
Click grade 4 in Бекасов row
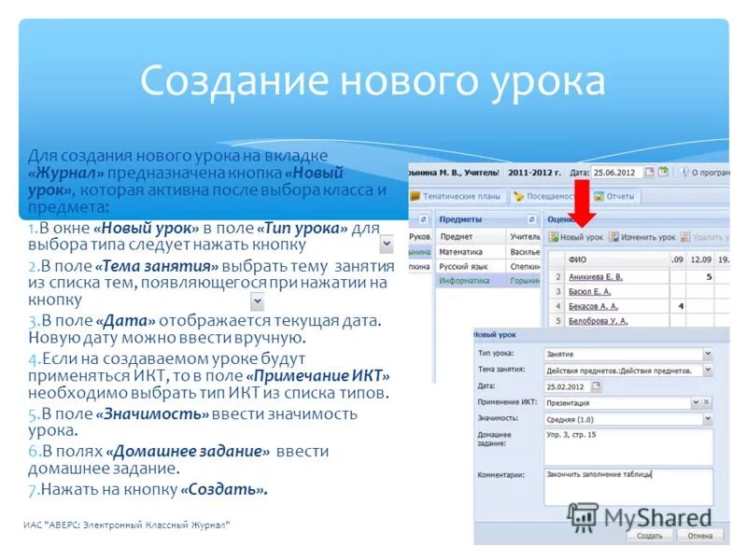click(x=681, y=306)
